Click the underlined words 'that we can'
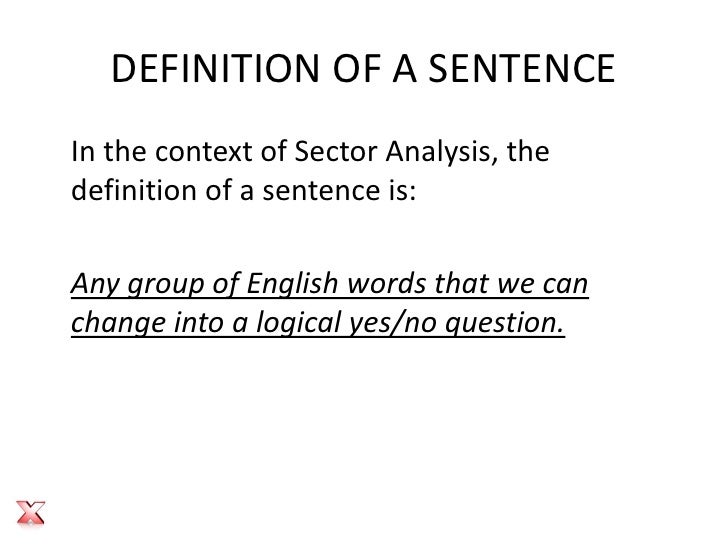 (511, 283)
